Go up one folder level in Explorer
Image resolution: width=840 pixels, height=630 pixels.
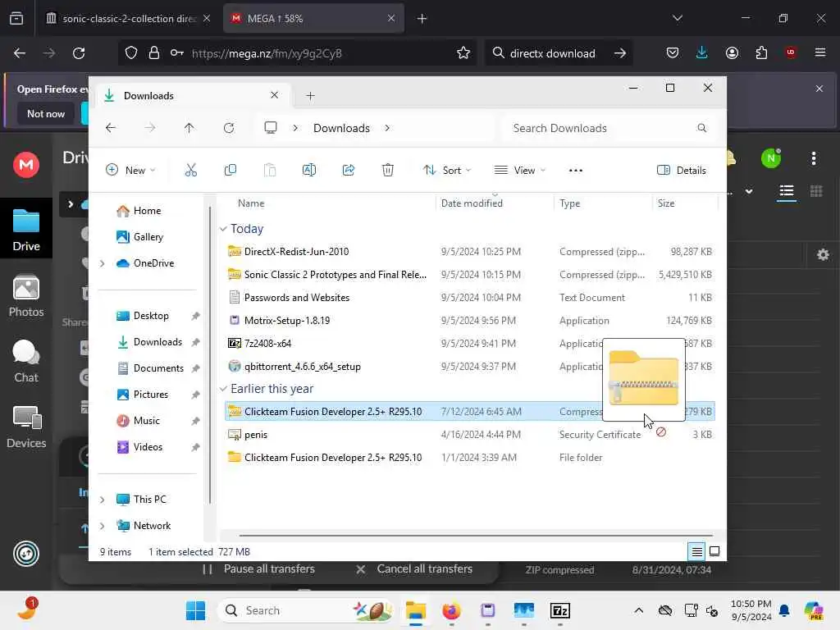[x=189, y=128]
